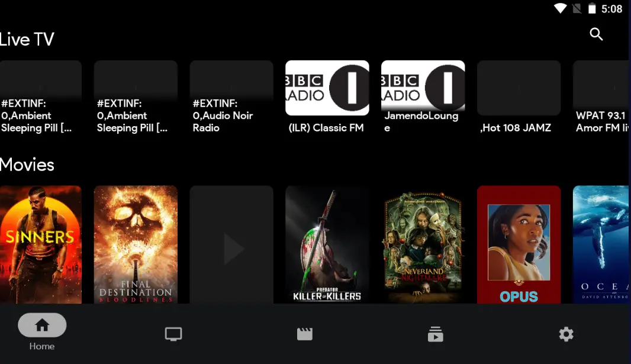This screenshot has width=631, height=364.
Task: Open the Opus movie poster
Action: (x=519, y=244)
